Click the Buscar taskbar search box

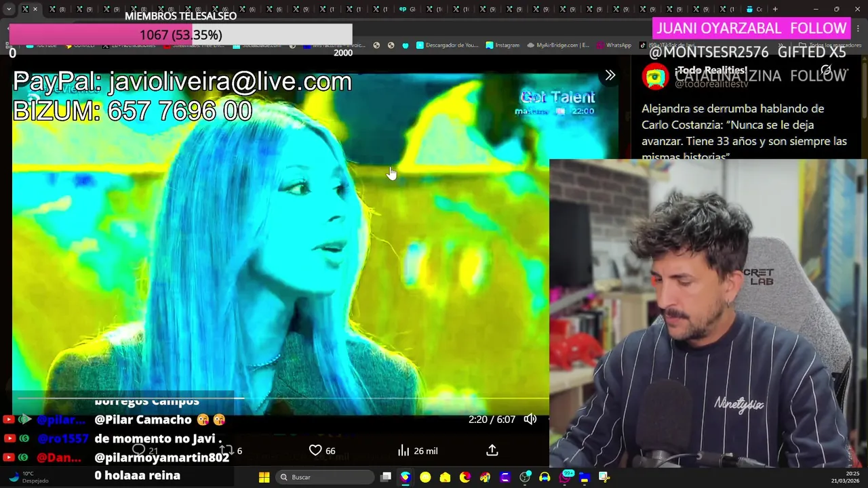325,477
